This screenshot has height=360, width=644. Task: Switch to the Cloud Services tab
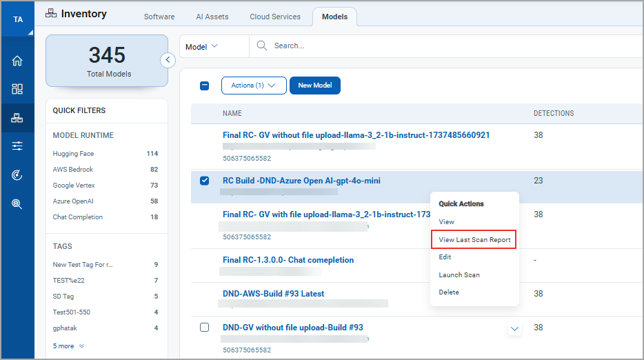click(275, 17)
